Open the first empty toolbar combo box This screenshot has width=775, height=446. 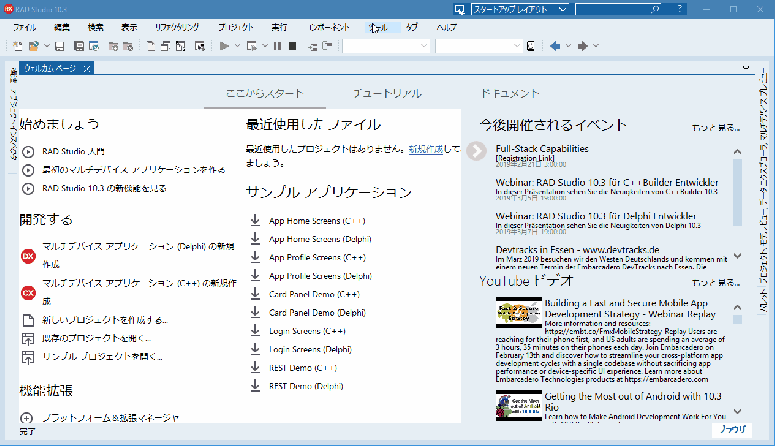pos(386,46)
